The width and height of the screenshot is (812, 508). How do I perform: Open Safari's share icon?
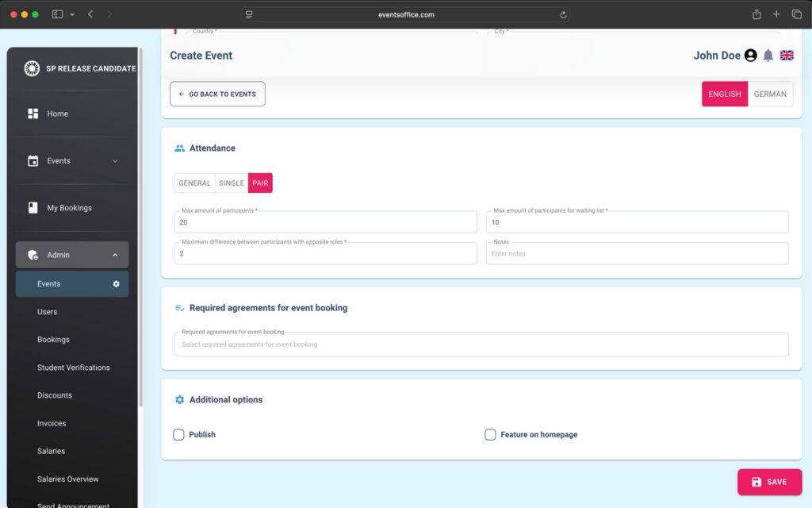(756, 14)
